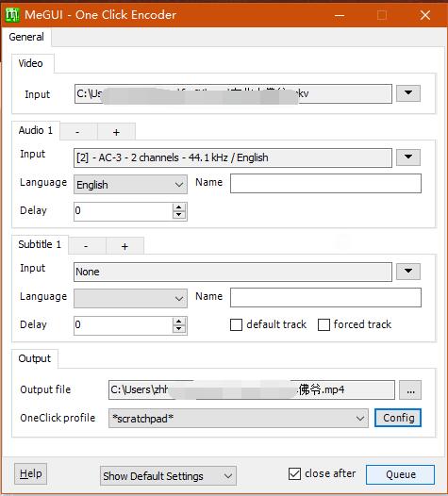Remove audio track with minus button
This screenshot has height=496, width=448.
click(78, 132)
